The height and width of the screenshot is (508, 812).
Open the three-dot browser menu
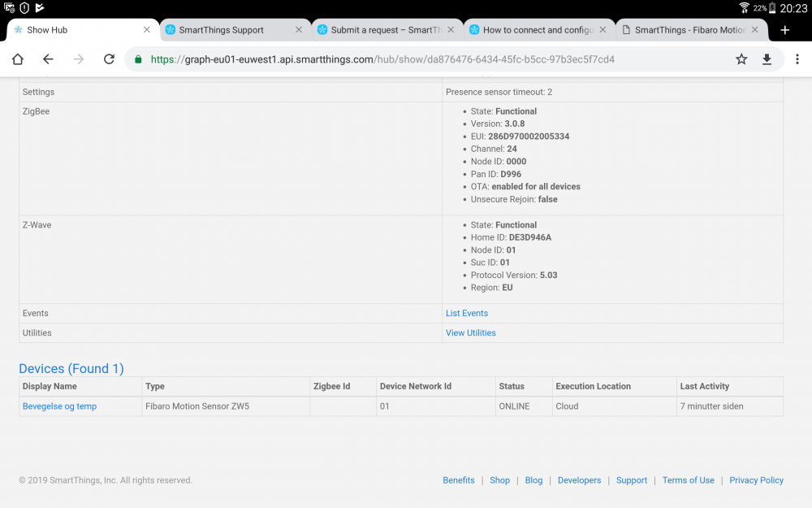click(x=798, y=59)
